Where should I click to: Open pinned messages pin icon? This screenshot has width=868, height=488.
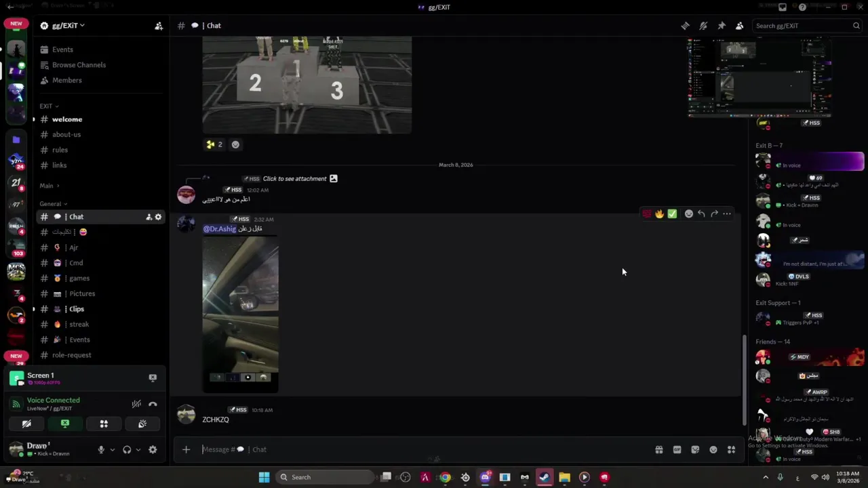click(x=722, y=26)
